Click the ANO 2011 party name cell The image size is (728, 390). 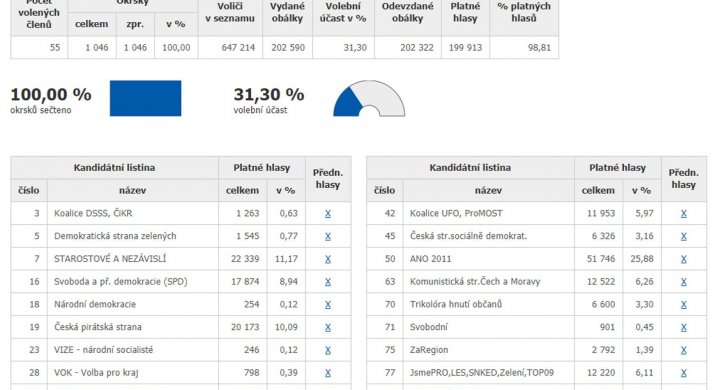488,259
